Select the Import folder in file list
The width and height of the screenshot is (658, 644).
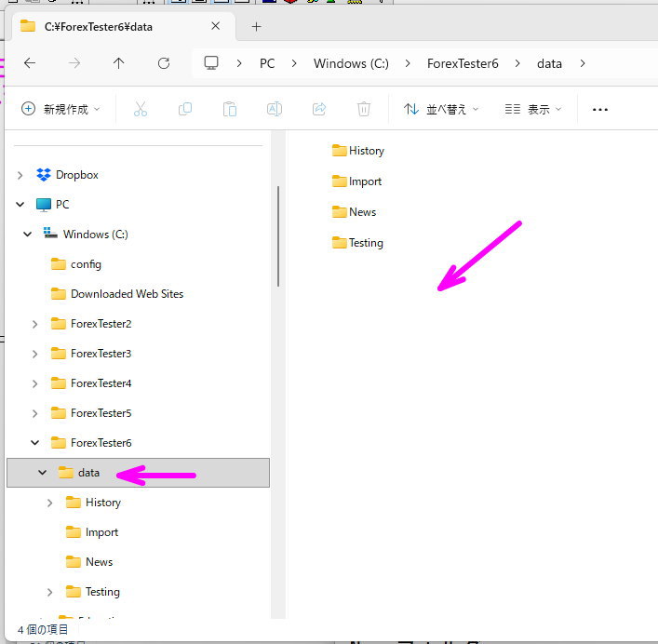(x=356, y=181)
